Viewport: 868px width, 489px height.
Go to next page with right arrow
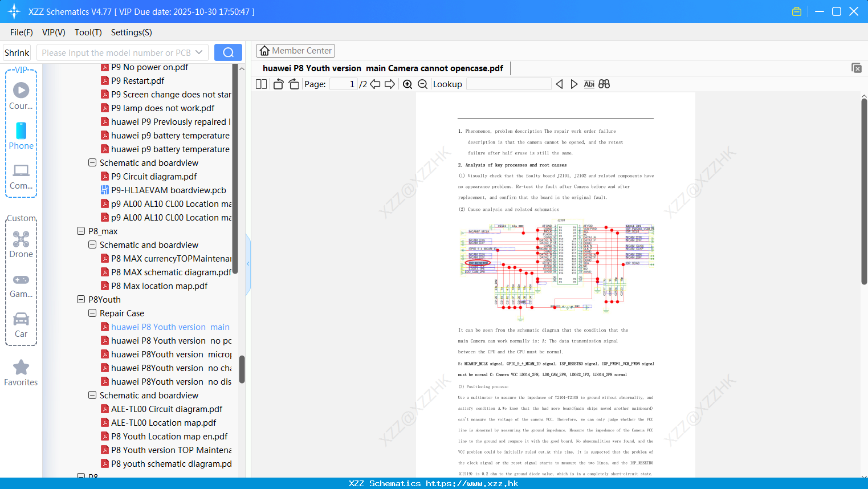390,84
